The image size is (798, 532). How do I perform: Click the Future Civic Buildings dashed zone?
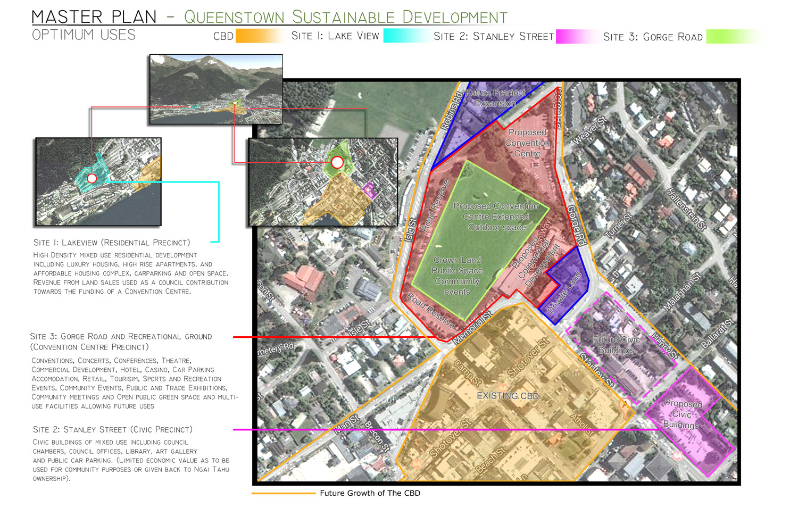[x=616, y=345]
